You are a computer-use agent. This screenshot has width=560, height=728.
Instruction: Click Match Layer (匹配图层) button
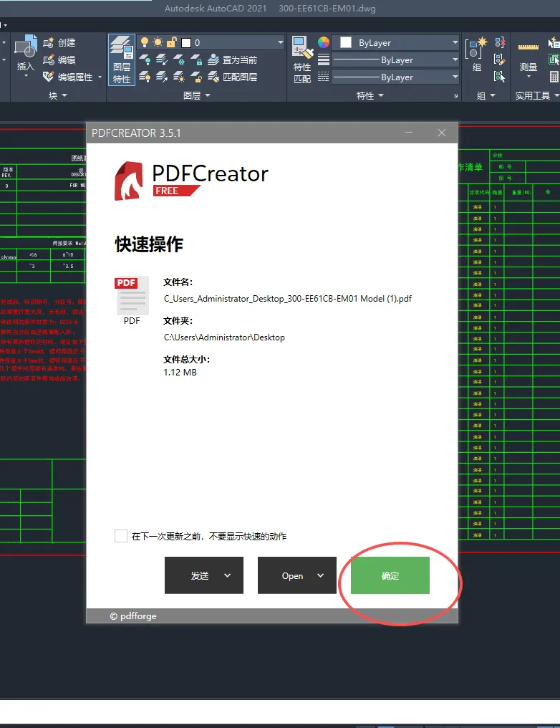point(233,77)
